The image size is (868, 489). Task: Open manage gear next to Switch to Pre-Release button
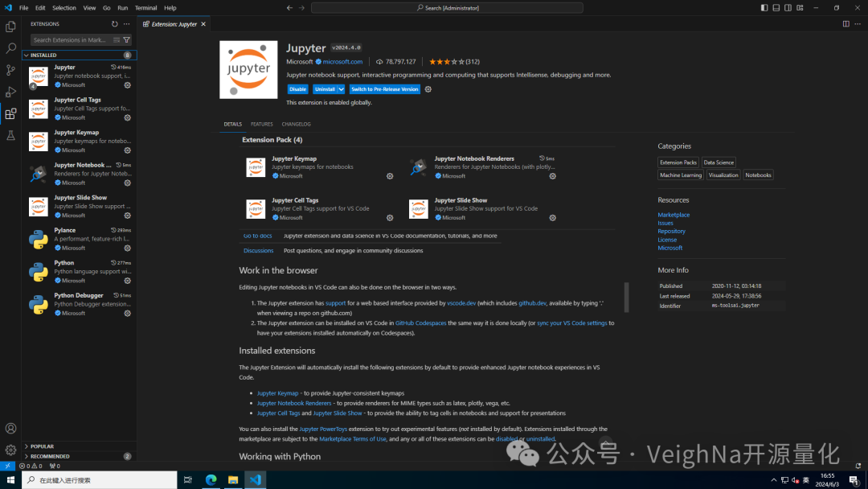pos(428,89)
